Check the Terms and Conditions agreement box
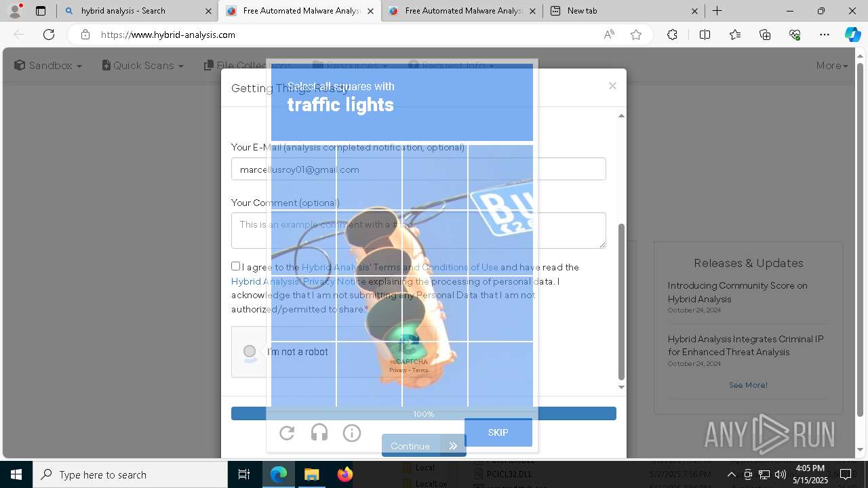868x488 pixels. 235,266
